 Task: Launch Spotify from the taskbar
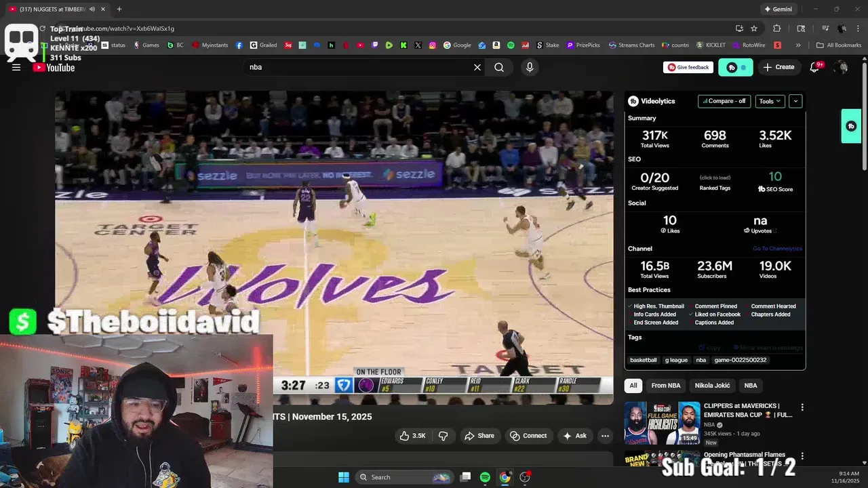point(485,477)
